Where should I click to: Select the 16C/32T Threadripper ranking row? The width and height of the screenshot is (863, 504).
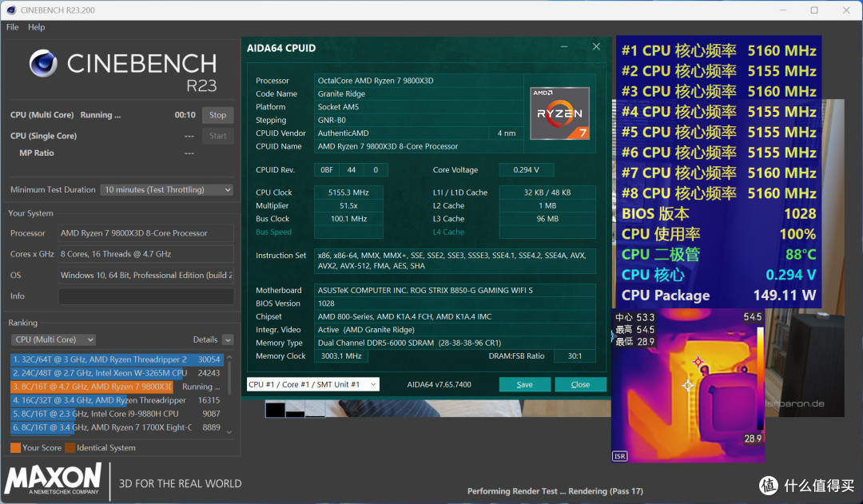(117, 400)
